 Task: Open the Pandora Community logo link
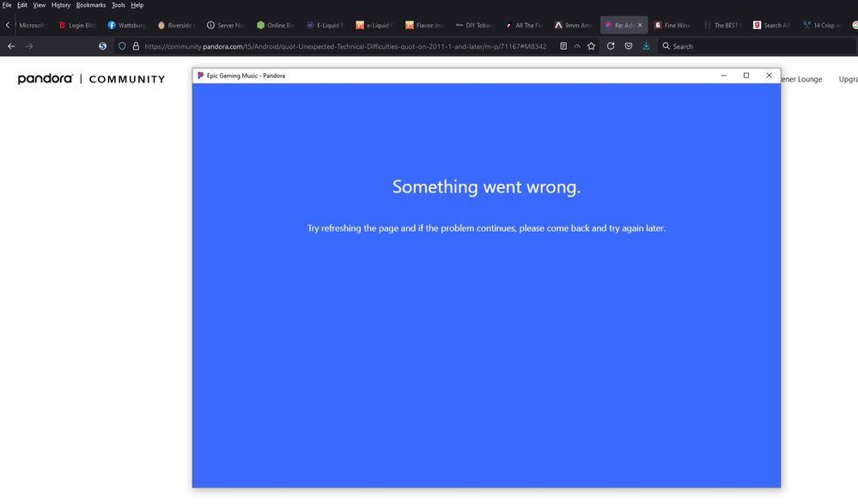(91, 79)
